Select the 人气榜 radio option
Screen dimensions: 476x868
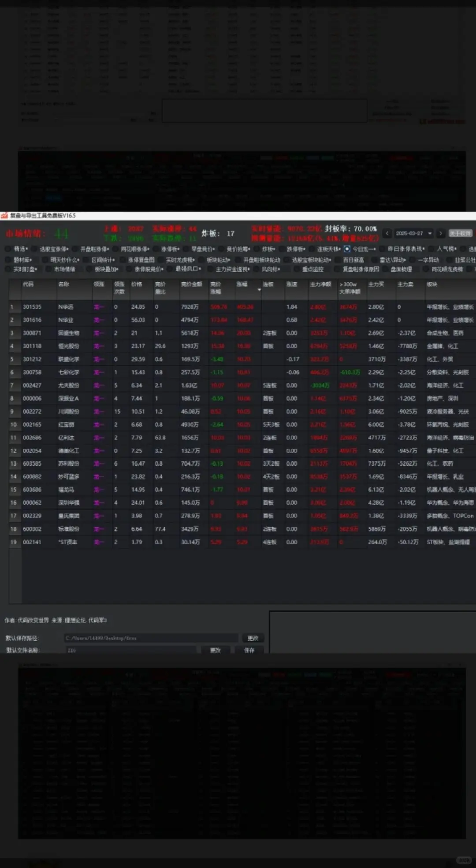pyautogui.click(x=443, y=249)
